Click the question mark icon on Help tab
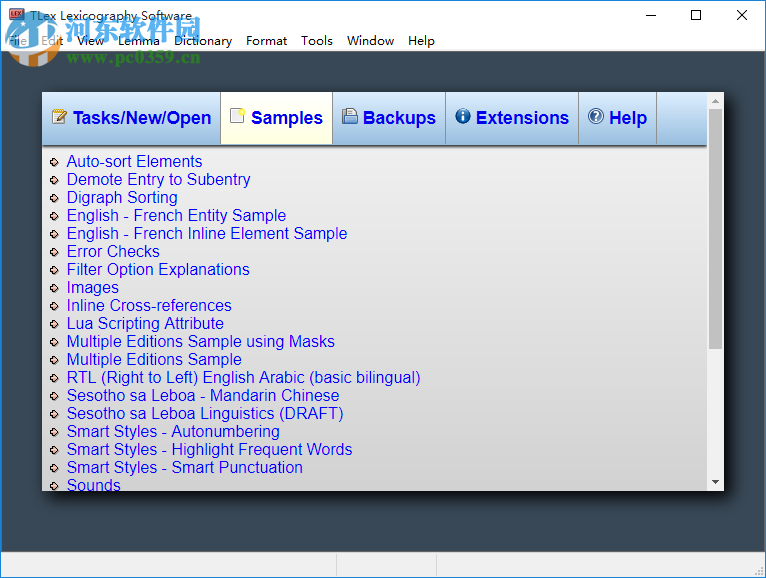Viewport: 766px width, 578px height. 596,116
